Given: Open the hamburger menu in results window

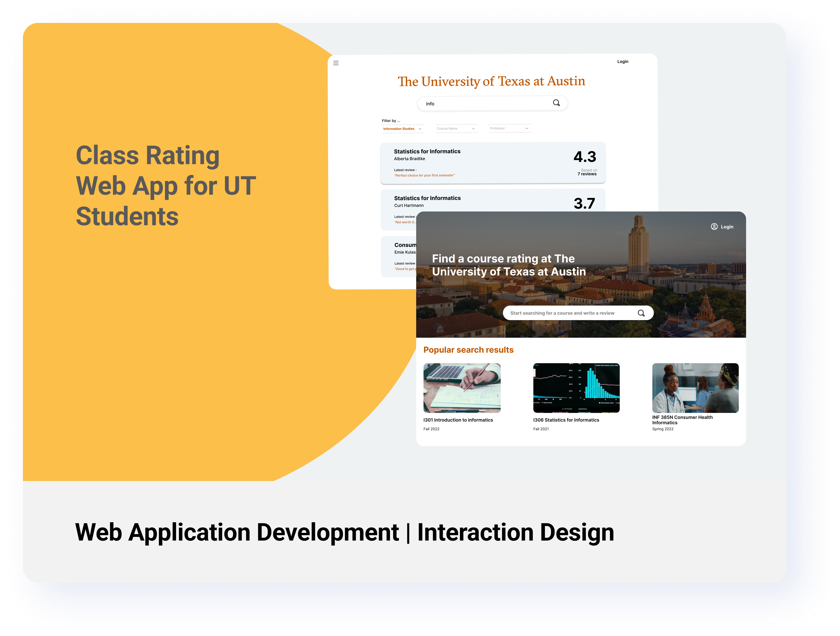Looking at the screenshot, I should point(336,63).
